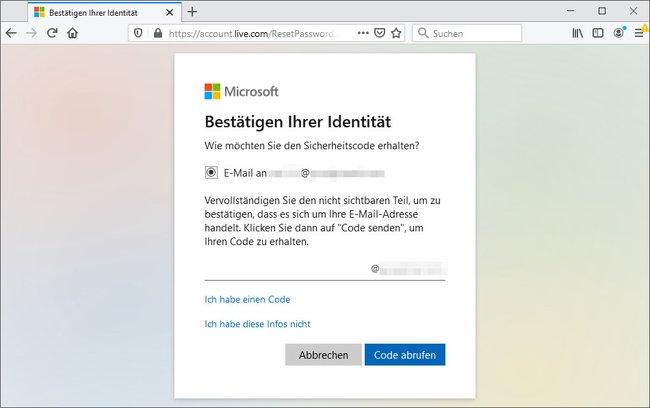Minimize the browser window
Screen dimensions: 650x408
pyautogui.click(x=571, y=11)
